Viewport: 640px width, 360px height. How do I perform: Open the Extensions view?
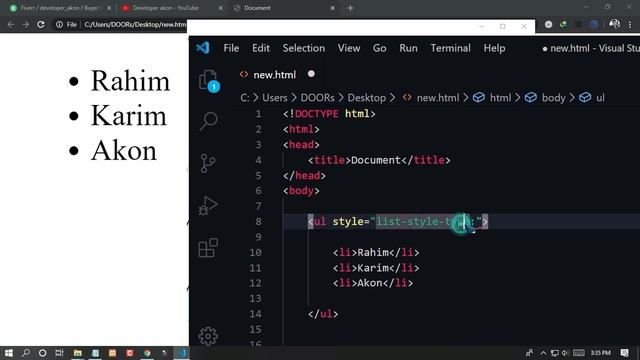tap(208, 248)
